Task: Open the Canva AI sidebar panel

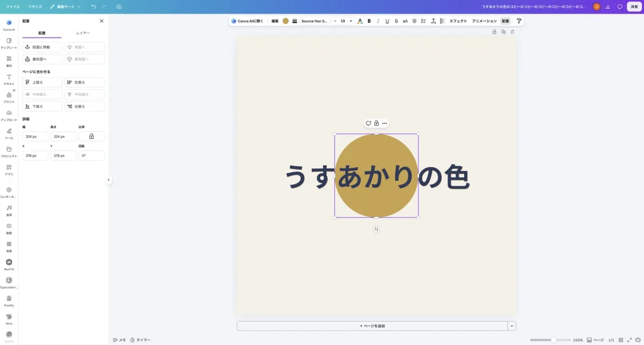Action: pyautogui.click(x=9, y=25)
